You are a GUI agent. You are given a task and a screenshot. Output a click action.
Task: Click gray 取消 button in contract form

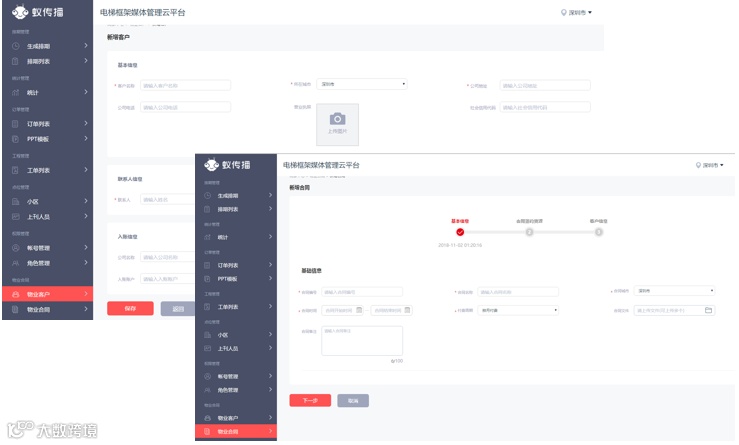coord(353,401)
